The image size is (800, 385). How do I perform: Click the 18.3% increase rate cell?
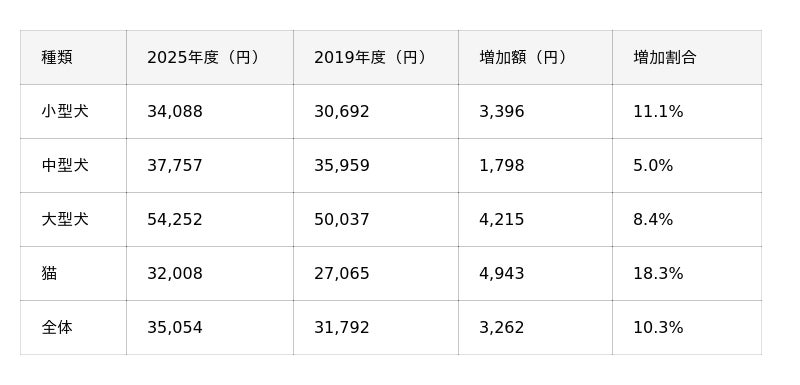(x=687, y=273)
